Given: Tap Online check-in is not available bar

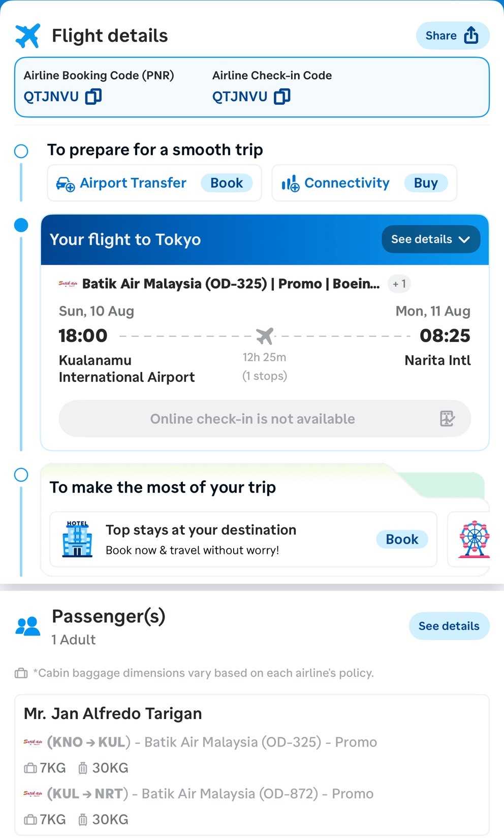Looking at the screenshot, I should 253,419.
